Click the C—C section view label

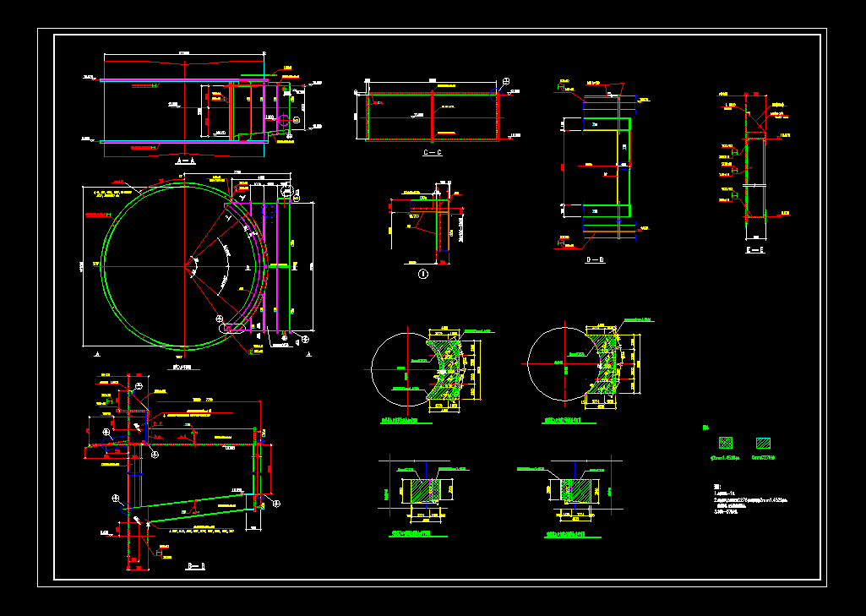tap(433, 152)
